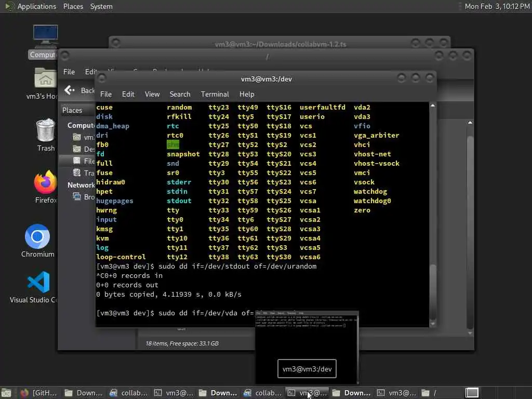Open the terminal's View menu
Viewport: 532px width, 399px height.
152,95
